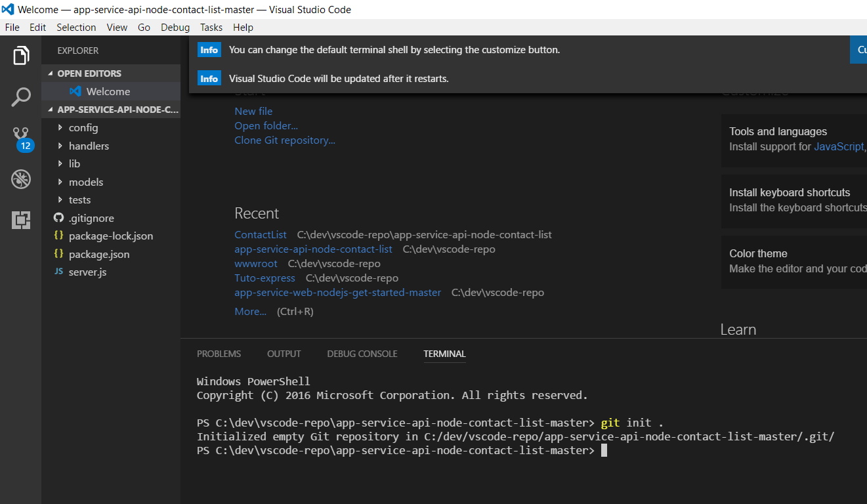Image resolution: width=867 pixels, height=504 pixels.
Task: Click the Install keyboard shortcuts card
Action: 794,200
